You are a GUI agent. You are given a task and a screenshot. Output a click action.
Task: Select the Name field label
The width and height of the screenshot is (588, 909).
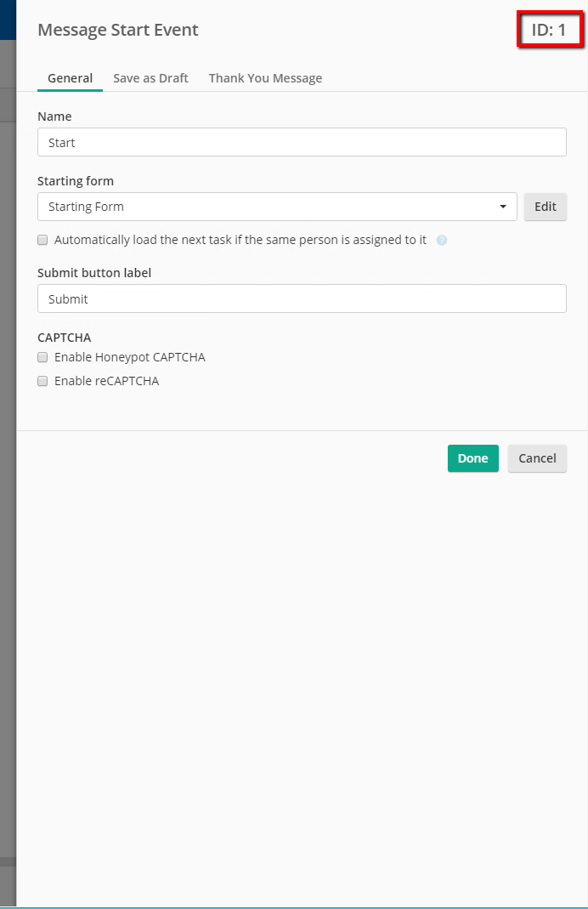coord(54,116)
